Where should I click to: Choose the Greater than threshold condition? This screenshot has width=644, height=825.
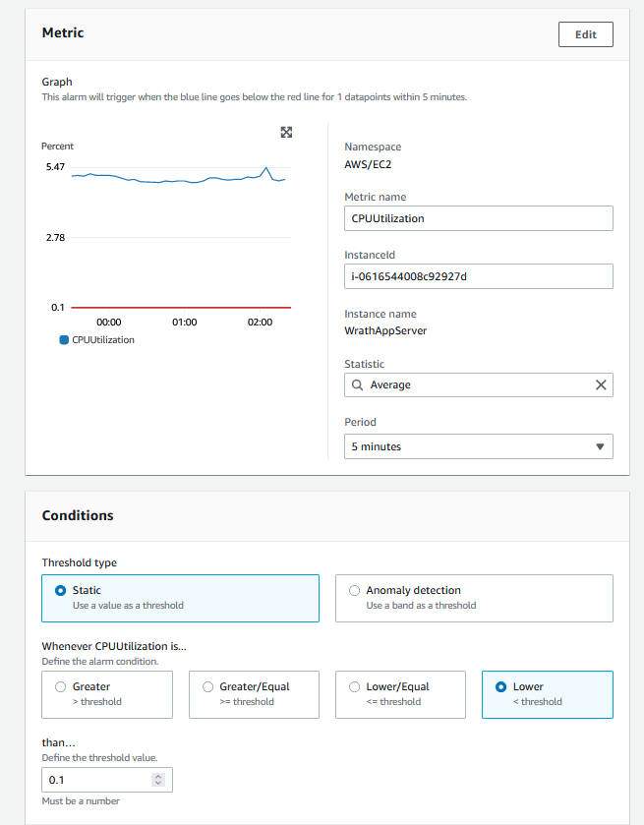click(x=62, y=687)
